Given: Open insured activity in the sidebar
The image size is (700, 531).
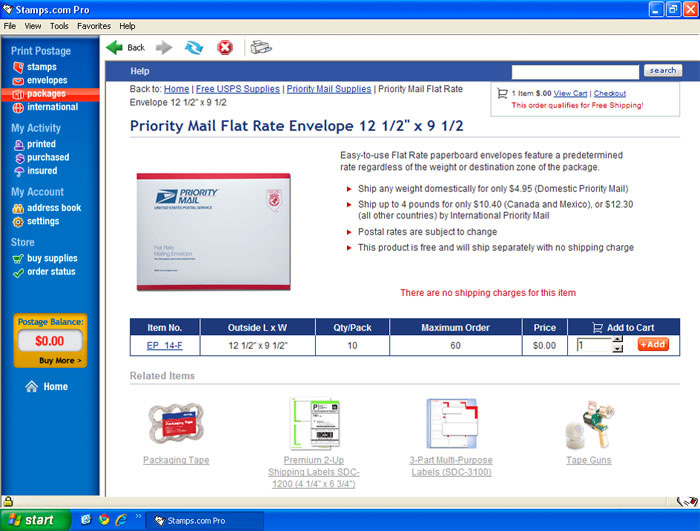Looking at the screenshot, I should tap(36, 171).
